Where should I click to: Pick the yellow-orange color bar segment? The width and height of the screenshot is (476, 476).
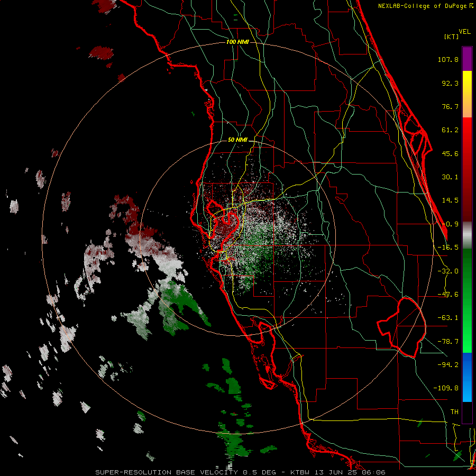point(467,94)
